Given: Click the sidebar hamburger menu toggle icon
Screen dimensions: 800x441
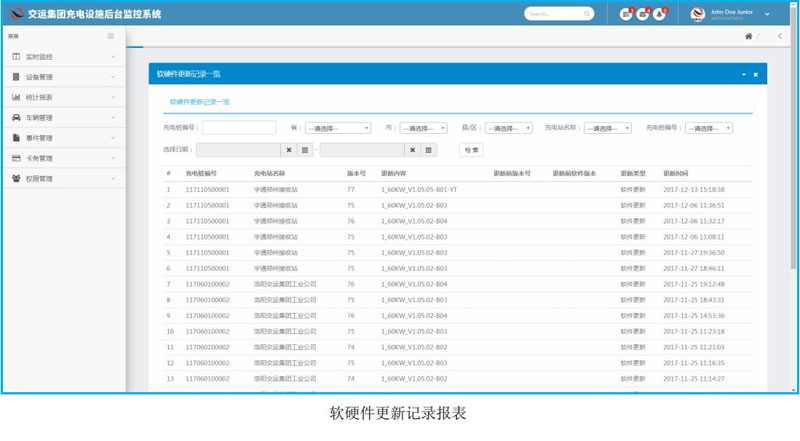Looking at the screenshot, I should 111,36.
